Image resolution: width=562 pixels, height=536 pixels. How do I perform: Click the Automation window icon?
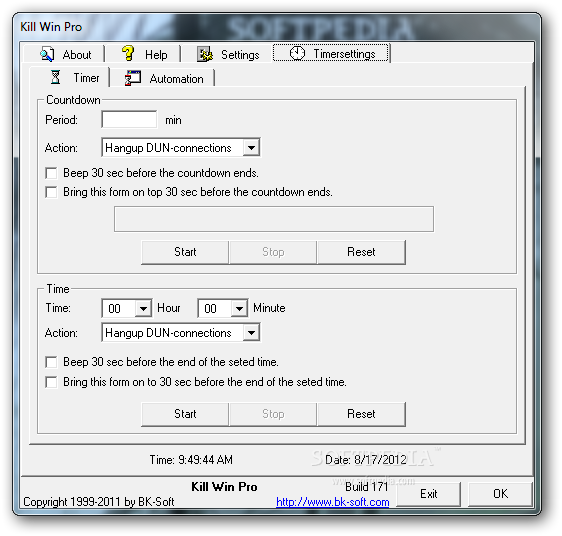coord(133,78)
